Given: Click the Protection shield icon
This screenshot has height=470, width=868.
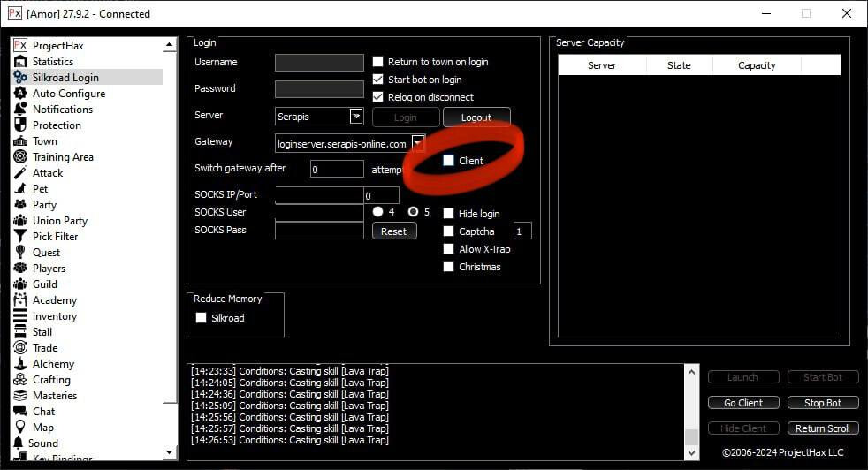Looking at the screenshot, I should click(20, 125).
